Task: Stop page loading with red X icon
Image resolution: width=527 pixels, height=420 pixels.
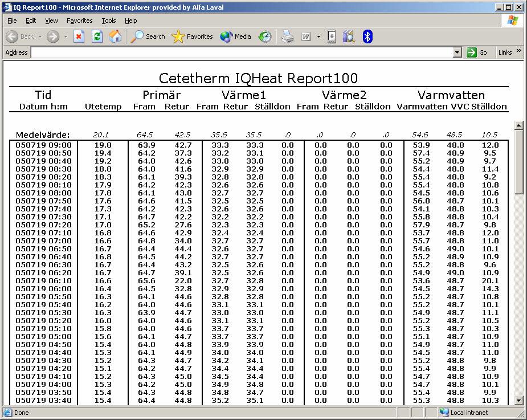Action: pos(79,36)
